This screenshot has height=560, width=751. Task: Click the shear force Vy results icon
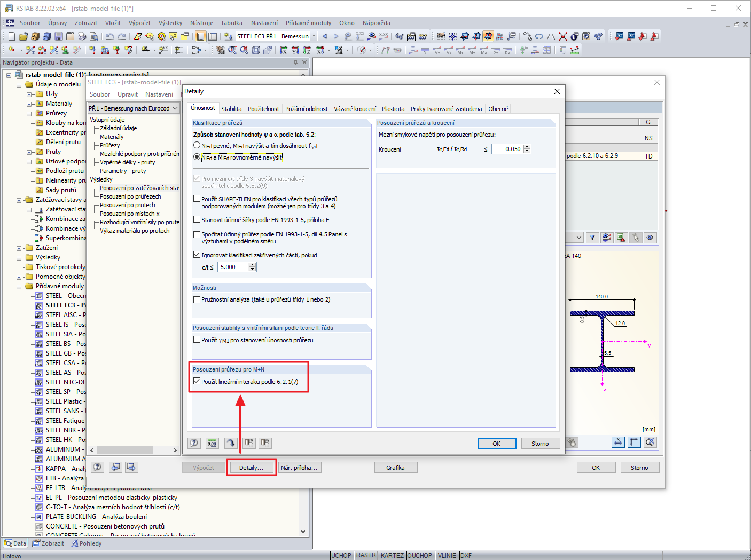click(437, 50)
